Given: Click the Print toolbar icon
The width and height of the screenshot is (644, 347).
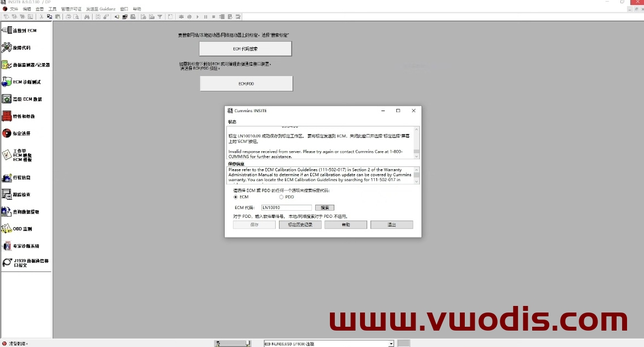Looking at the screenshot, I should pos(68,17).
